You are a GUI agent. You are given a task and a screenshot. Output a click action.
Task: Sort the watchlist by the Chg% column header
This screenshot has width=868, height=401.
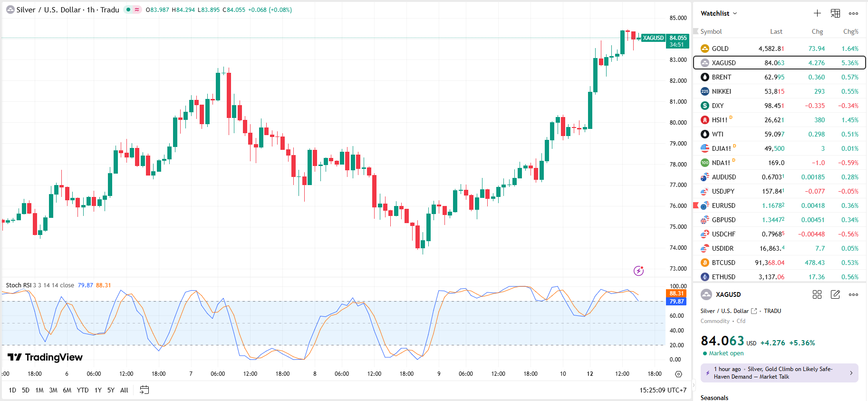[850, 31]
